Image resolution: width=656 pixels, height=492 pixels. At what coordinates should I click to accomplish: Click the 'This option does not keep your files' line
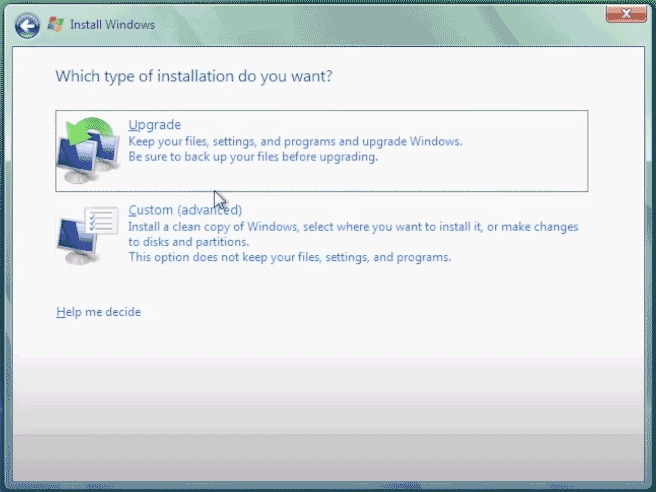(289, 257)
